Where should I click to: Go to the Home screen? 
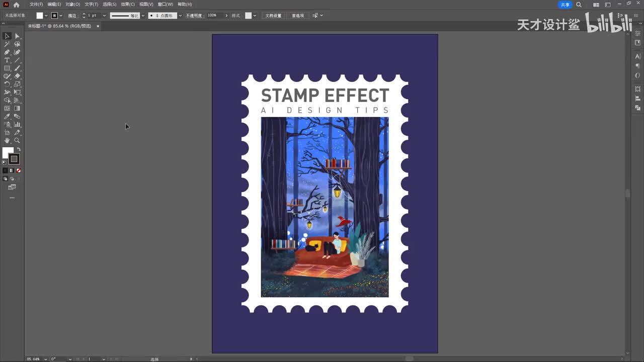coord(16,5)
